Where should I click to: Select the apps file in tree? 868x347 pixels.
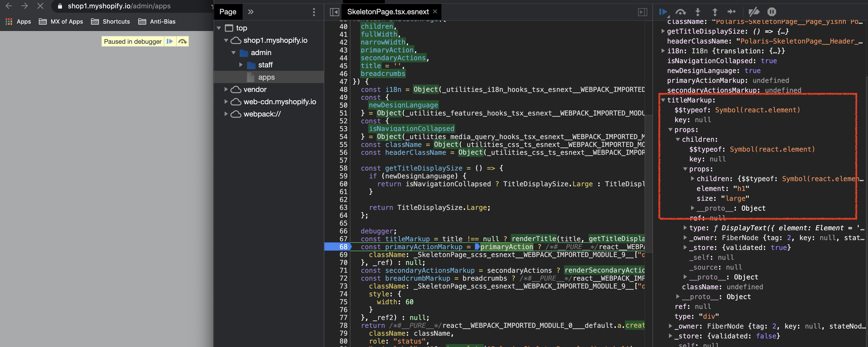tap(266, 77)
